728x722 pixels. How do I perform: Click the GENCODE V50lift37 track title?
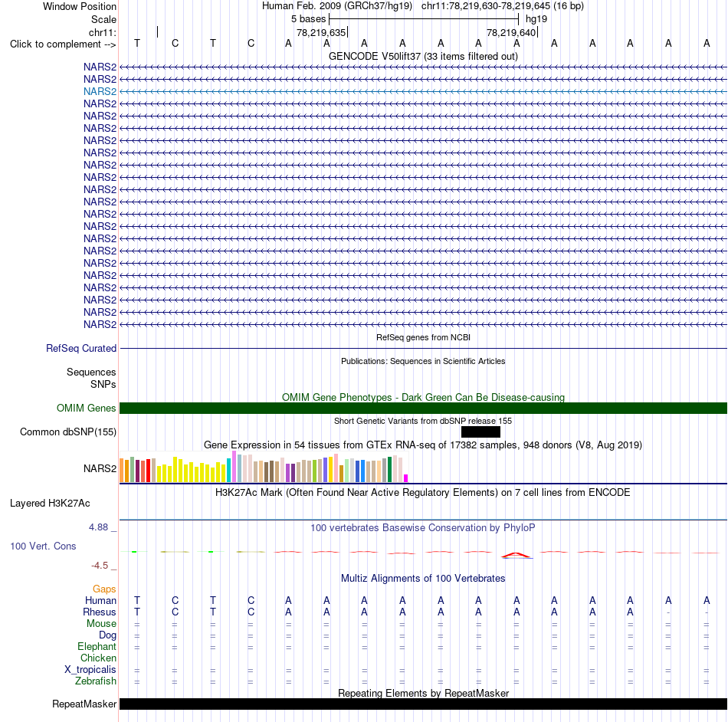click(x=423, y=56)
